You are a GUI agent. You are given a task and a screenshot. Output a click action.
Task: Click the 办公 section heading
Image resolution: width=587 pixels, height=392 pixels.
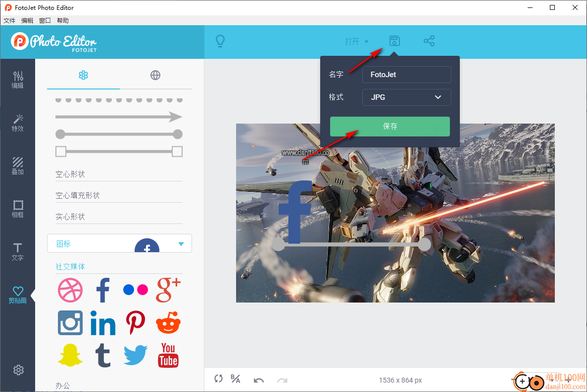pos(63,386)
